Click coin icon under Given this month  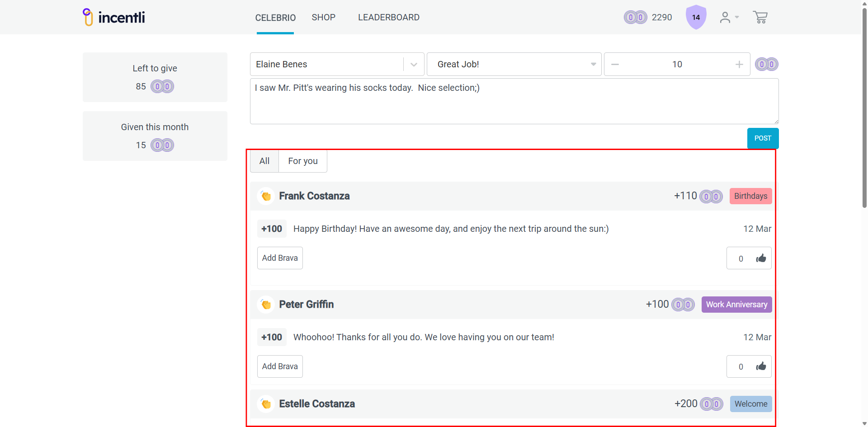pyautogui.click(x=162, y=145)
